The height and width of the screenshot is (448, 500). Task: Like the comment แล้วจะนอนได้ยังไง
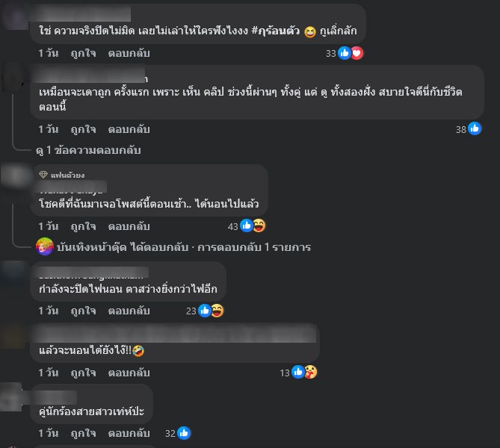(x=83, y=373)
